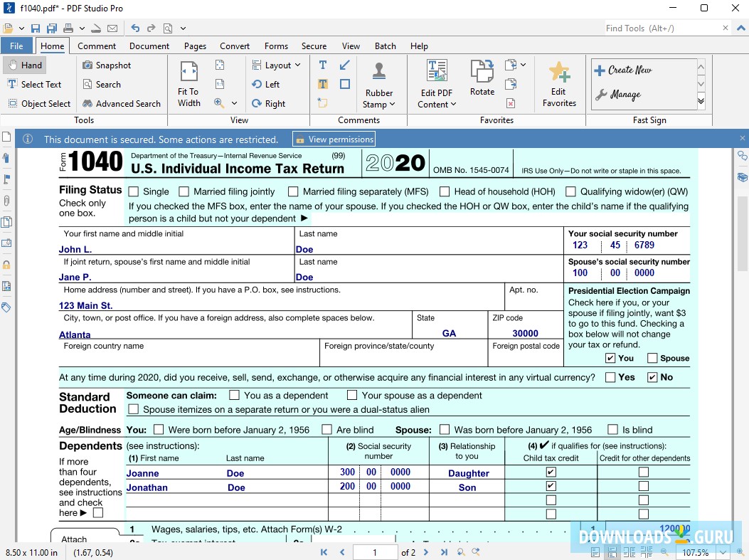Select the Typewriter text comment tool

coord(323,65)
